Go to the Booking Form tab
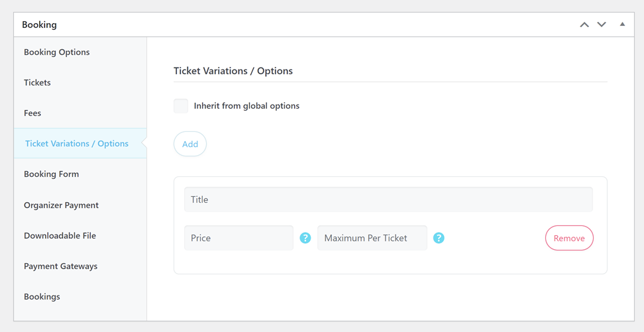The width and height of the screenshot is (644, 332). [51, 174]
